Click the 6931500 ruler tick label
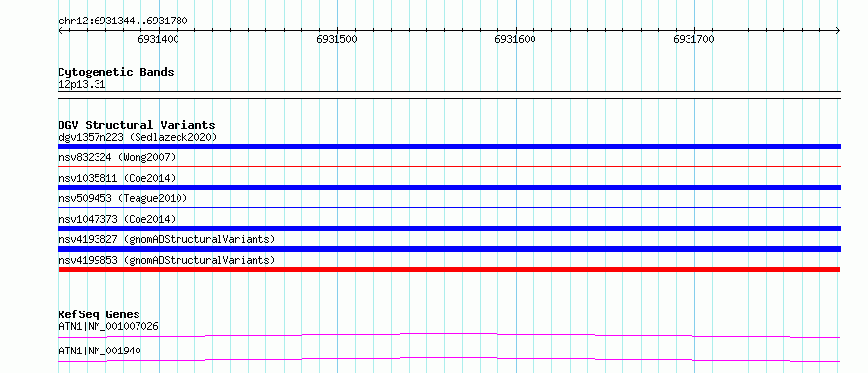The image size is (868, 373). (x=336, y=39)
